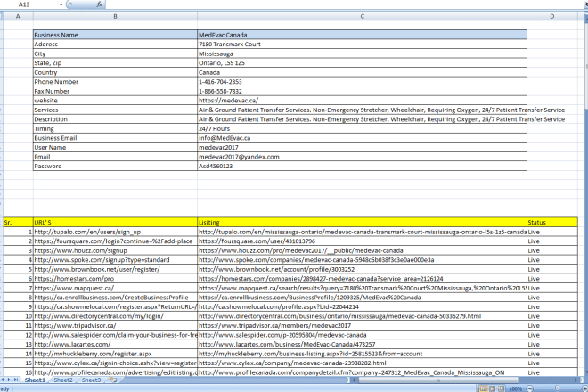Open the myhuckleberry.com register.aspx URL

[93, 354]
